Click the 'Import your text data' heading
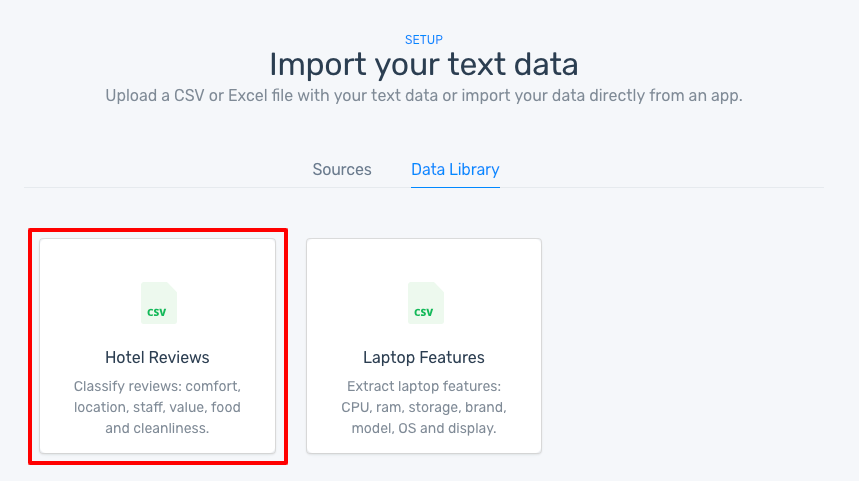The width and height of the screenshot is (859, 481). click(x=424, y=65)
